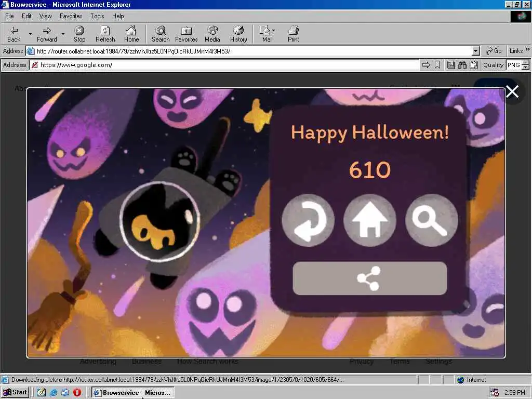The width and height of the screenshot is (532, 399).
Task: Click the magnifying glass search button in game
Action: [x=432, y=220]
